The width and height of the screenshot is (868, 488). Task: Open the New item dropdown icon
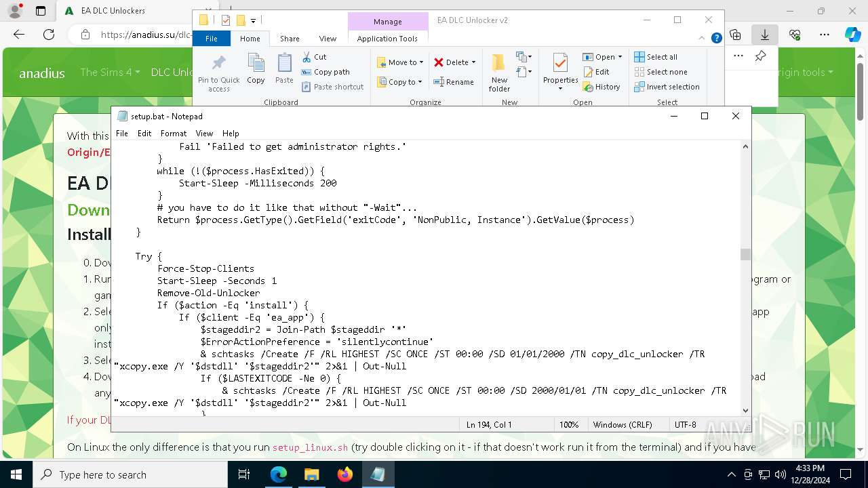(x=524, y=57)
